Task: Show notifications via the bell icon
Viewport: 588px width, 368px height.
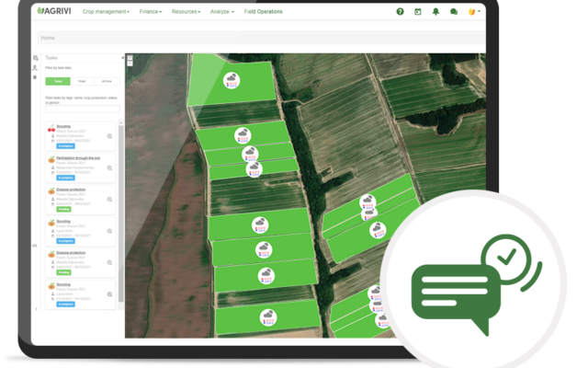Action: pyautogui.click(x=435, y=12)
